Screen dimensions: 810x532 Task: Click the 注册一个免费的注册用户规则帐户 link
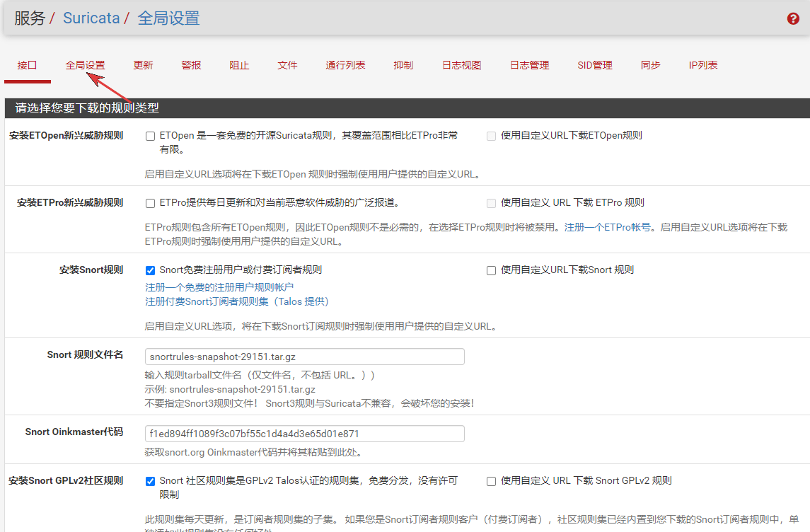point(219,287)
